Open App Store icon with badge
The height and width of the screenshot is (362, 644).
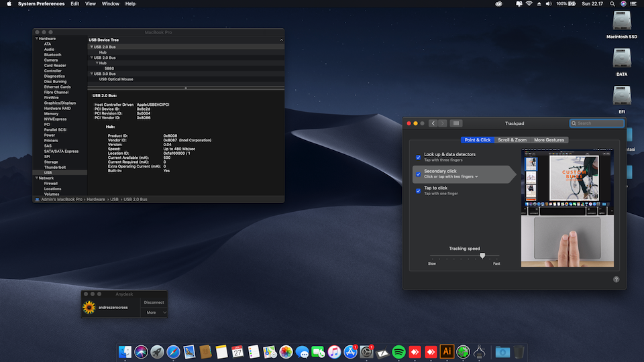pyautogui.click(x=350, y=352)
